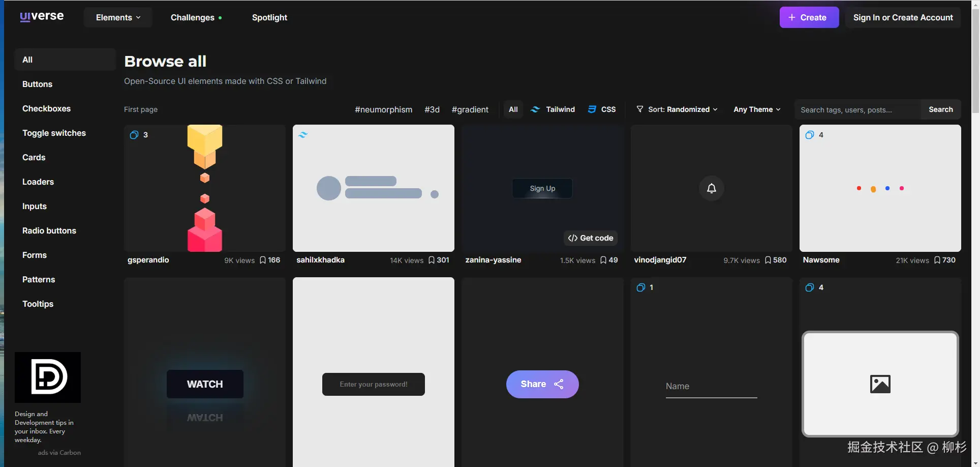Go to Spotlight page
980x467 pixels.
click(269, 17)
